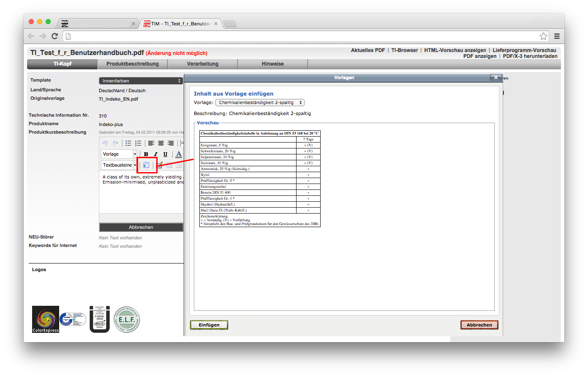Screen dimensions: 588x376
Task: Reload the page in browser
Action: click(x=54, y=36)
